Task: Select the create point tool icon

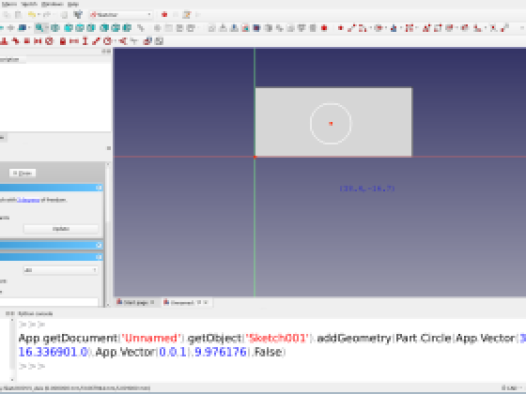Action: click(340, 28)
